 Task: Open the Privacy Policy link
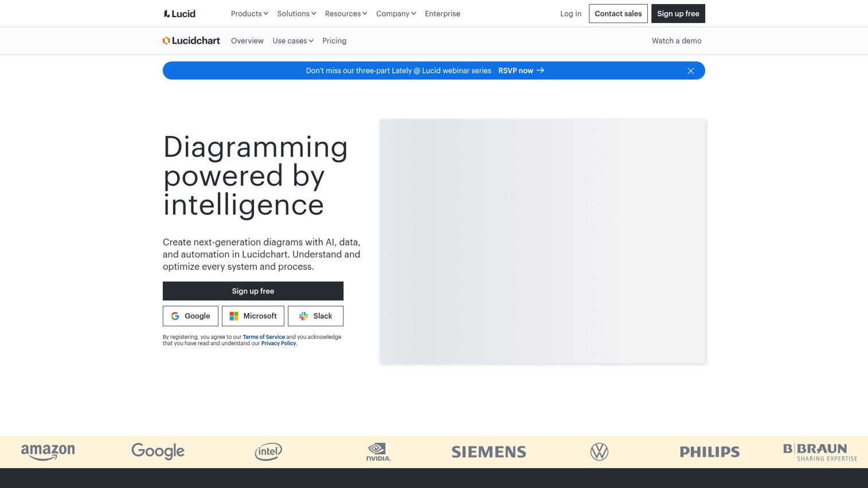click(279, 343)
